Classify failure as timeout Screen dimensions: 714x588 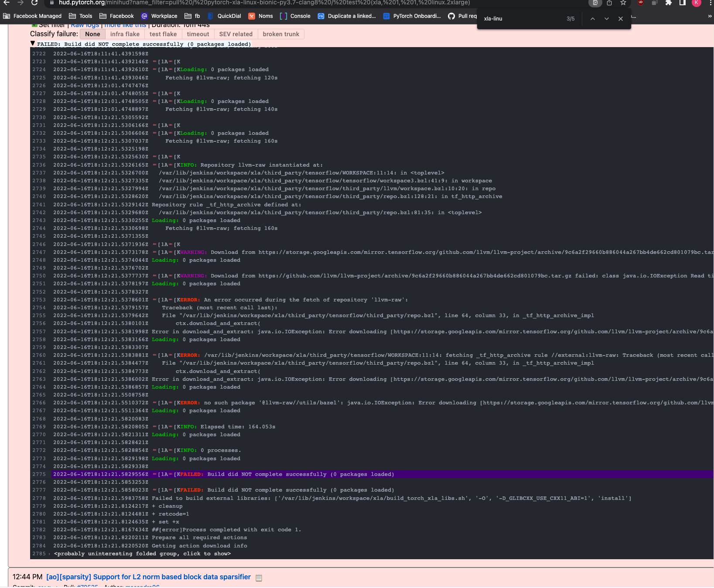coord(198,34)
